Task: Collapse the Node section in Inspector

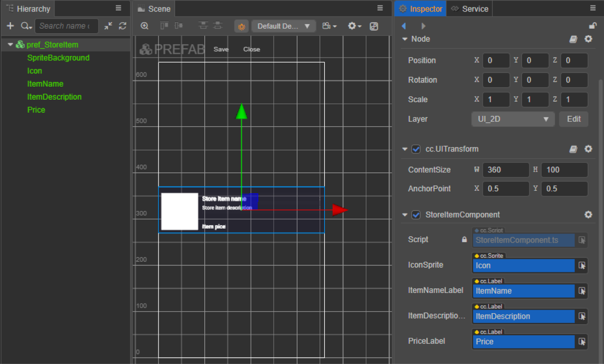Action: [x=404, y=39]
